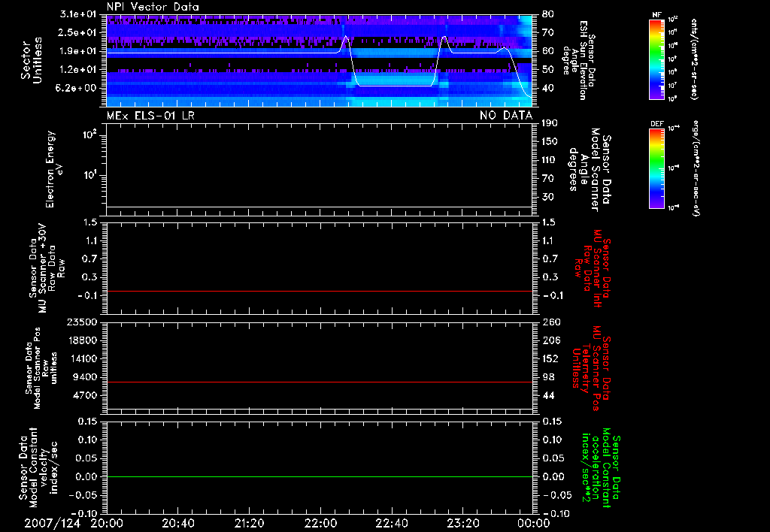Click the 190 scanner angle tick value

(550, 123)
